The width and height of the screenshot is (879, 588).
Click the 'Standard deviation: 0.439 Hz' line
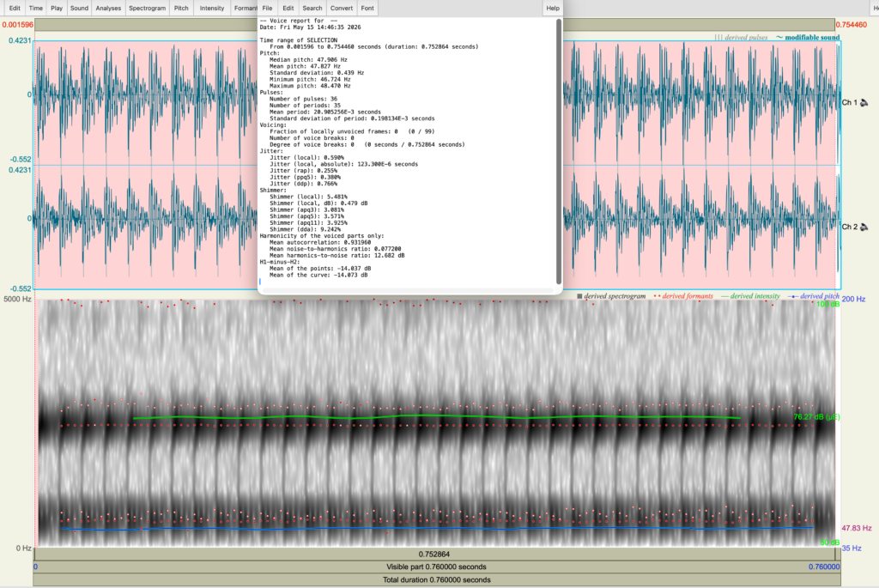coord(317,73)
